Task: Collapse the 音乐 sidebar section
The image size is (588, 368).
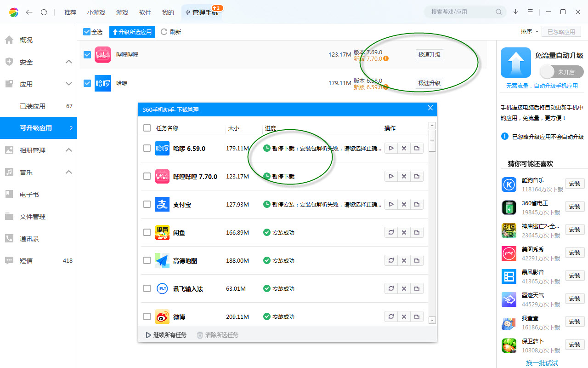Action: [69, 172]
